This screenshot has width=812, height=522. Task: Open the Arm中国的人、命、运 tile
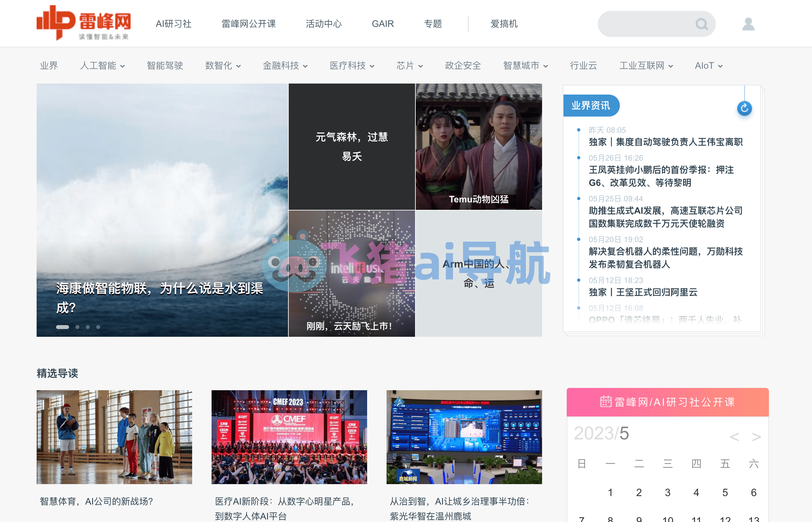point(479,274)
